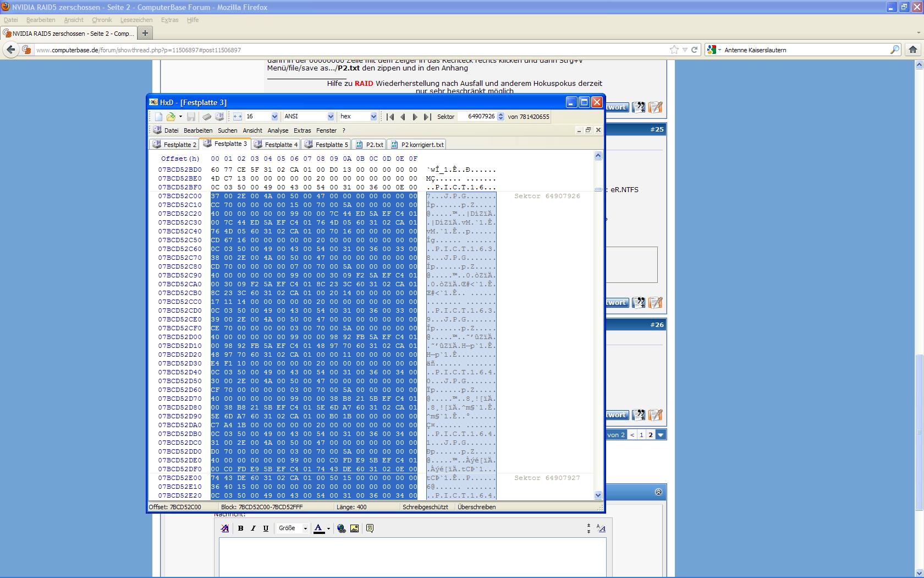Click the HxD document disk icon beside Datei
This screenshot has width=924, height=578.
click(157, 130)
